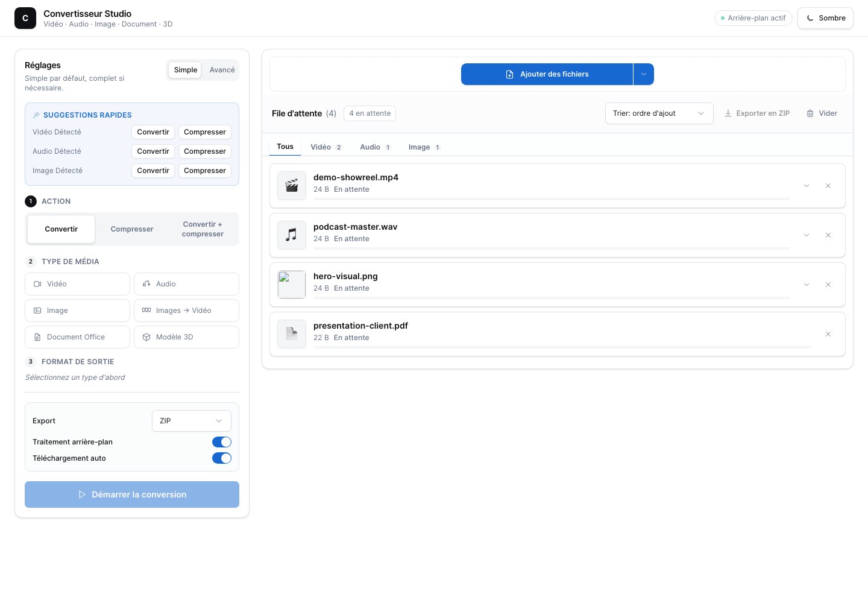
Task: Disable Traitement arrière-plan switch
Action: (x=222, y=442)
